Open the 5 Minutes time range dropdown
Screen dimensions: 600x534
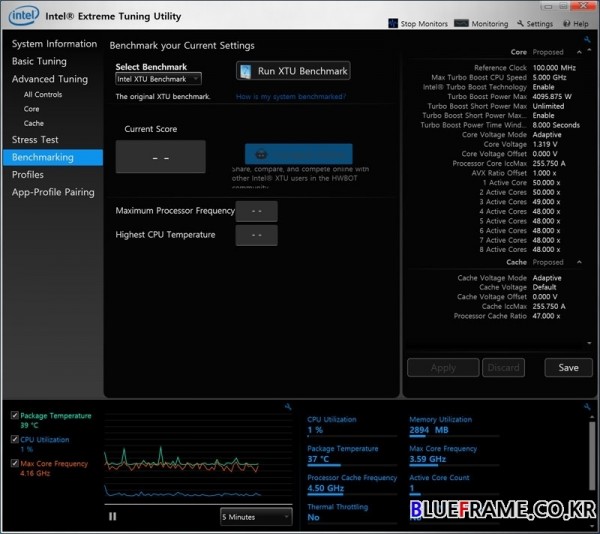pyautogui.click(x=256, y=517)
